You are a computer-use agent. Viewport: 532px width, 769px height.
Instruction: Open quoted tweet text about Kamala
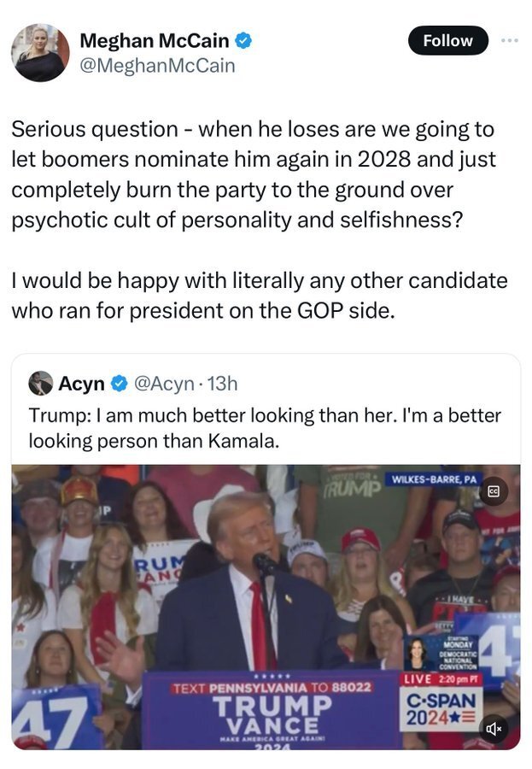coord(265,427)
